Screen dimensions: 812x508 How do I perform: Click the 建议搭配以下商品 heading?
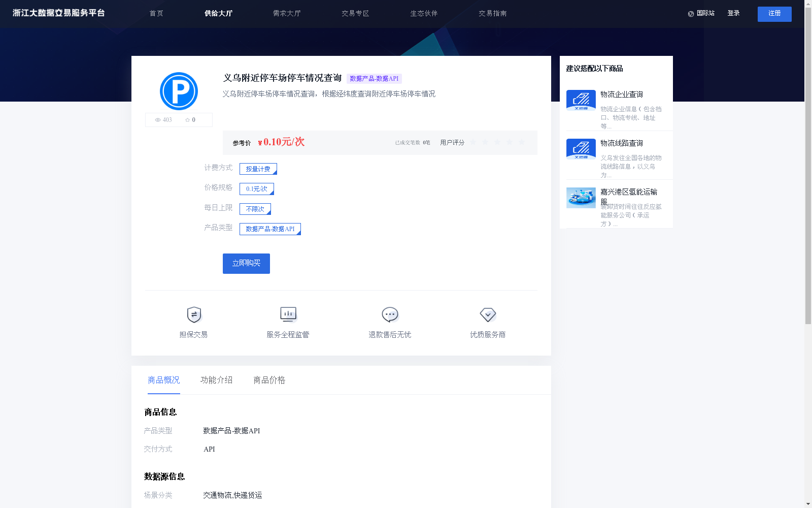pos(594,69)
